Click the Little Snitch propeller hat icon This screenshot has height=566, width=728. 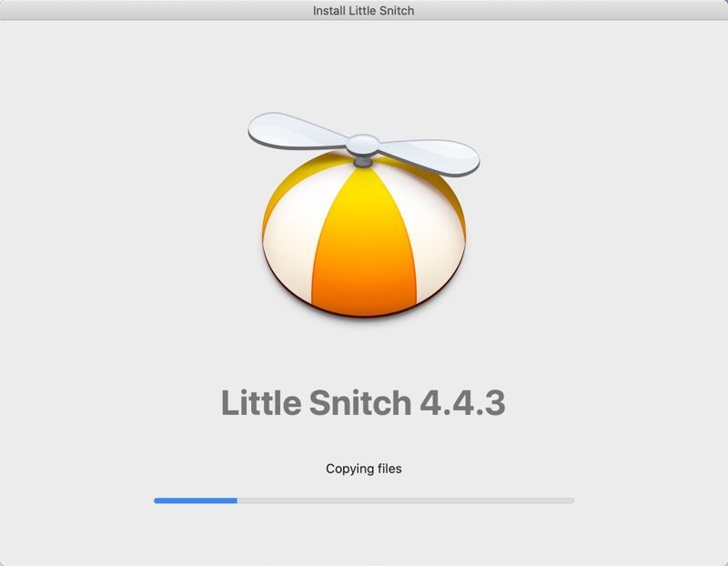(x=363, y=215)
